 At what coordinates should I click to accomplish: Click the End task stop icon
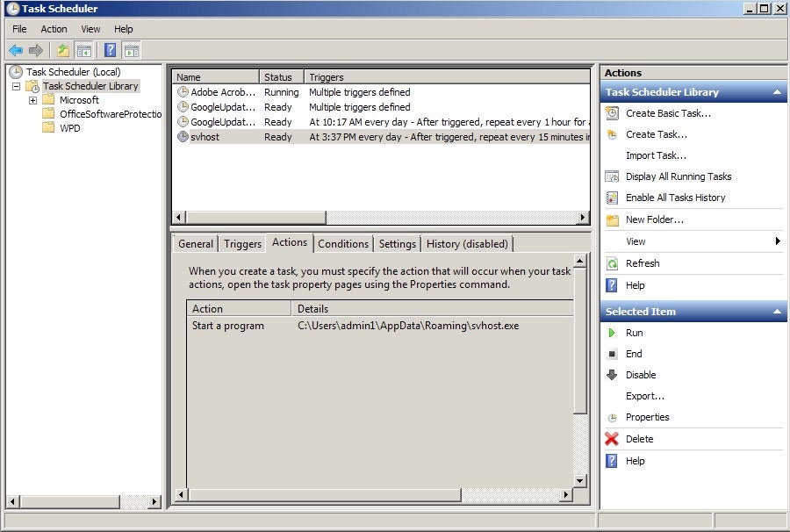tap(612, 354)
